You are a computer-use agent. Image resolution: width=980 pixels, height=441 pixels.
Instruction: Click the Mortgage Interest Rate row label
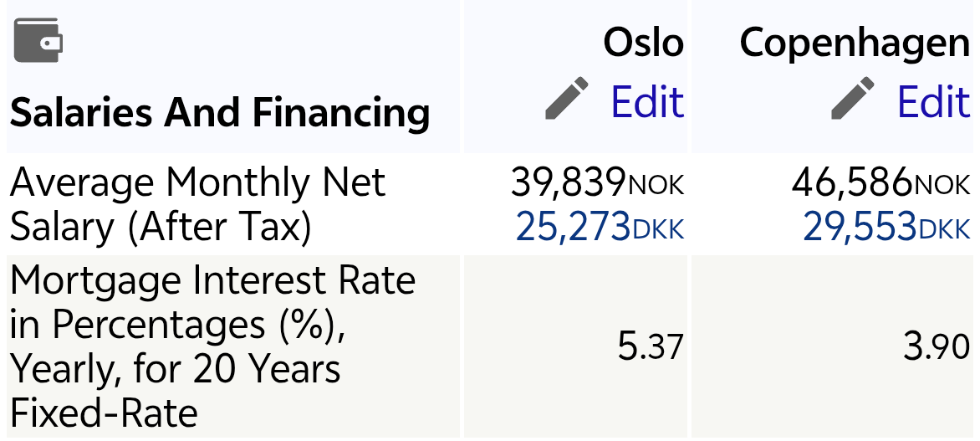(x=212, y=346)
